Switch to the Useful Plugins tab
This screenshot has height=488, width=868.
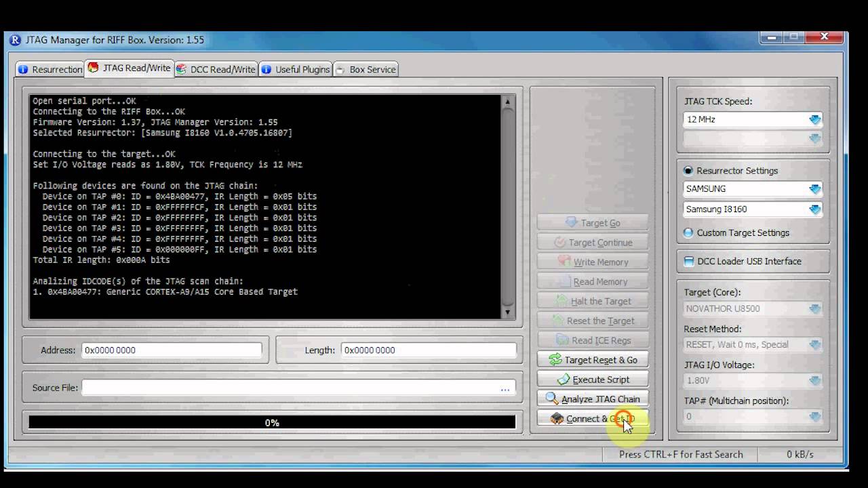[x=296, y=69]
